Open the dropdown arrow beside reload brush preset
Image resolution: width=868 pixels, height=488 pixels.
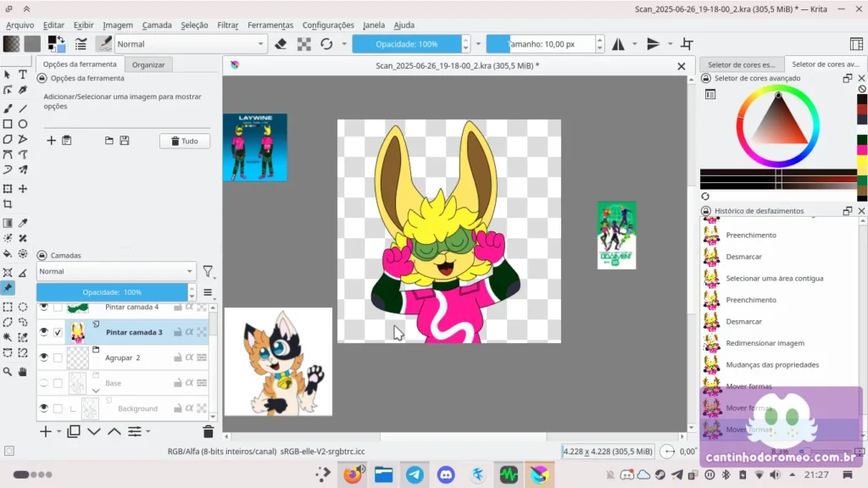pos(344,44)
